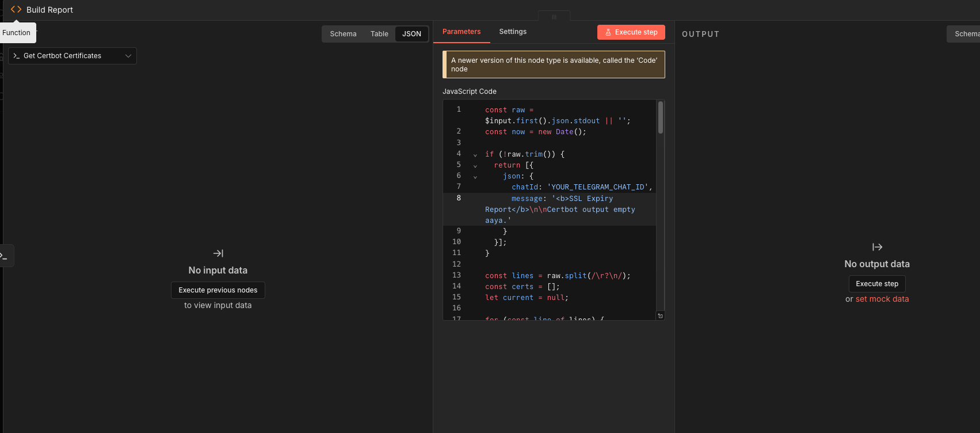Viewport: 980px width, 433px height.
Task: Click the set mock data link
Action: (882, 299)
